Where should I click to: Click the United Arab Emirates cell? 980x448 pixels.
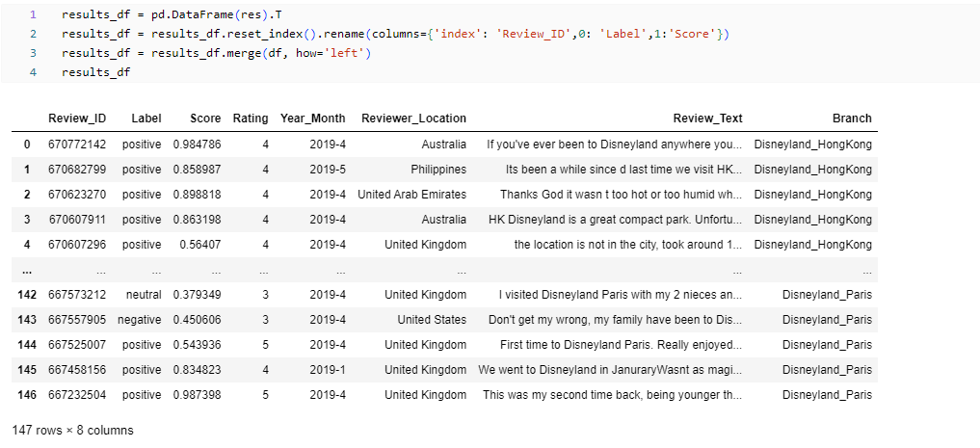(411, 195)
